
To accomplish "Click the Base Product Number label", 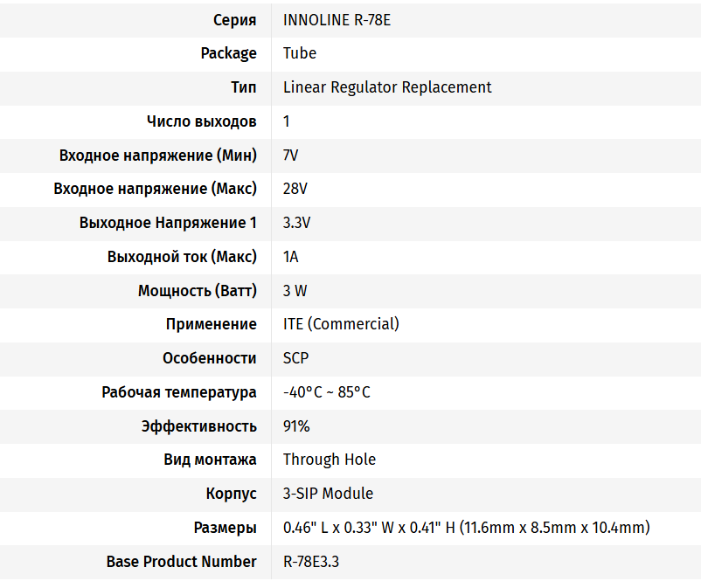I will click(x=182, y=562).
